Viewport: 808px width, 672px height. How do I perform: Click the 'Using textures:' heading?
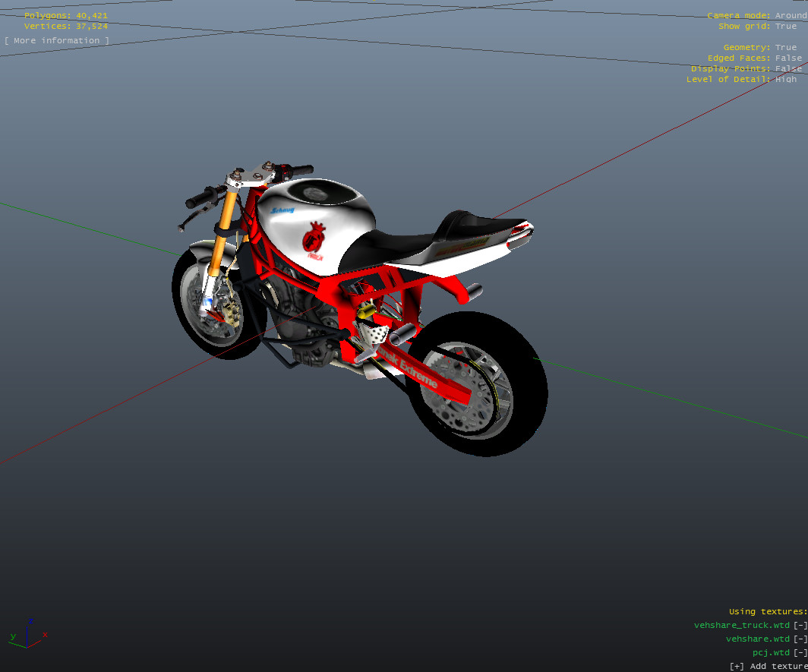point(769,612)
